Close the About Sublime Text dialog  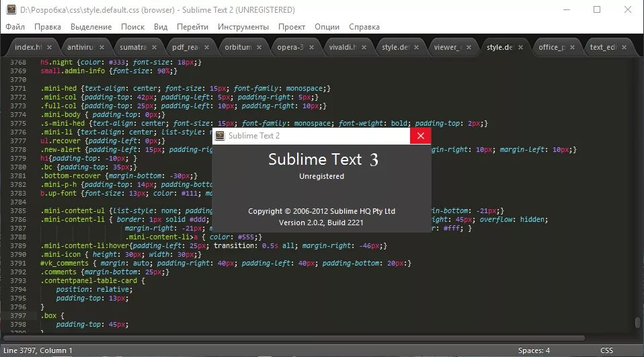421,136
